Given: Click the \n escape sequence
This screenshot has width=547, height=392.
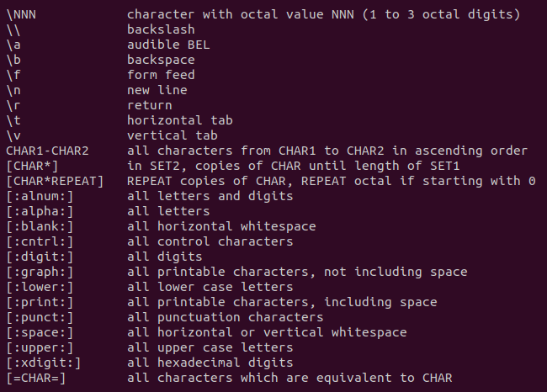Looking at the screenshot, I should coord(13,90).
